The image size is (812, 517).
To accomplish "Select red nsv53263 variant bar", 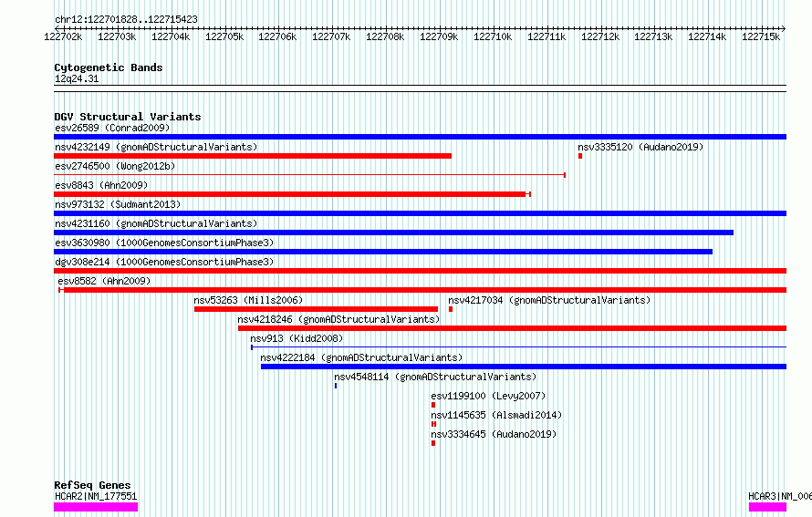I will click(316, 309).
